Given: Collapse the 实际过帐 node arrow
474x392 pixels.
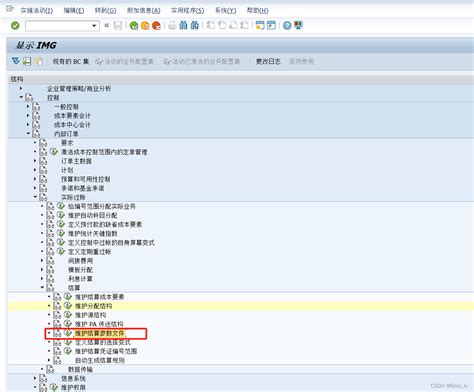Looking at the screenshot, I should (x=35, y=197).
